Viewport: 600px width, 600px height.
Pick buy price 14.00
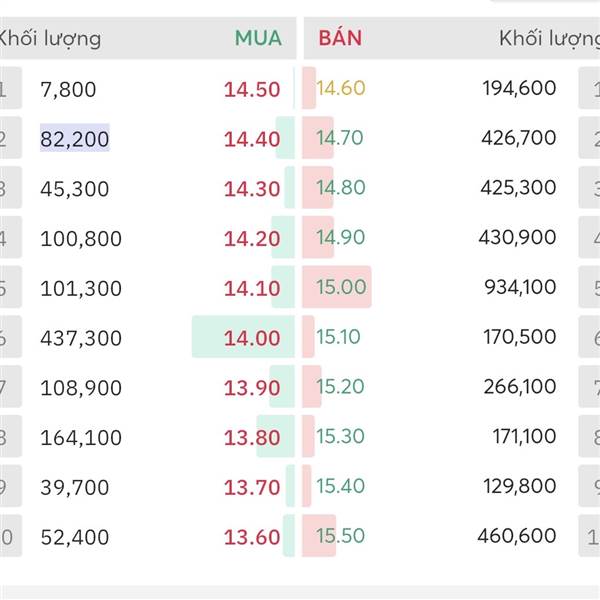point(252,338)
